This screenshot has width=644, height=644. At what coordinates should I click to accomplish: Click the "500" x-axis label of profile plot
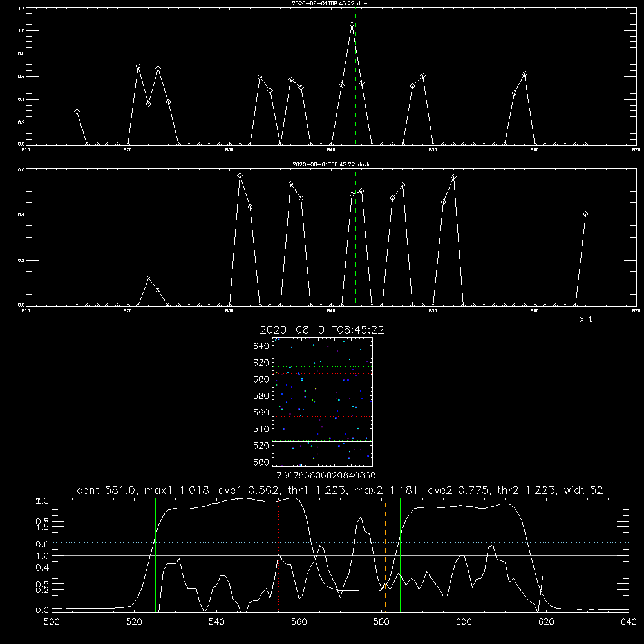point(52,621)
